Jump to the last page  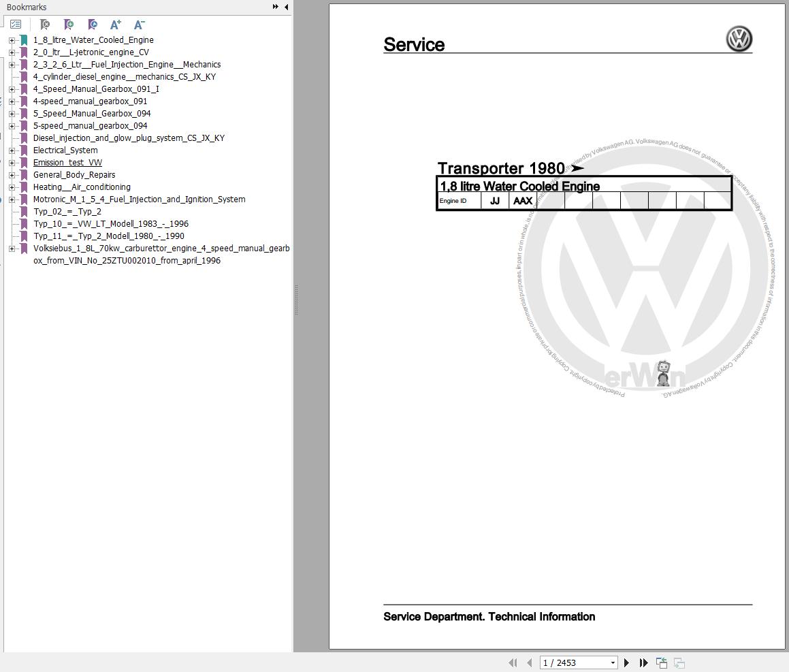click(643, 663)
